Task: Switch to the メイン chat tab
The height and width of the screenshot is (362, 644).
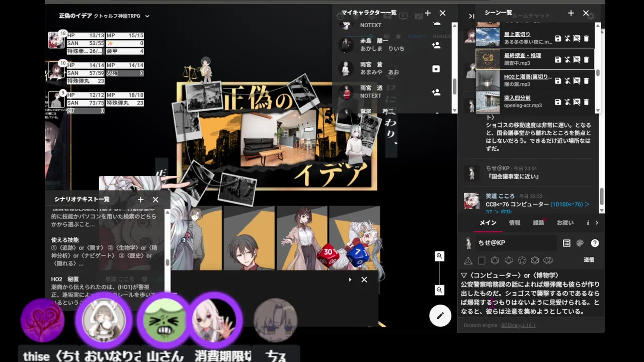Action: [x=488, y=223]
